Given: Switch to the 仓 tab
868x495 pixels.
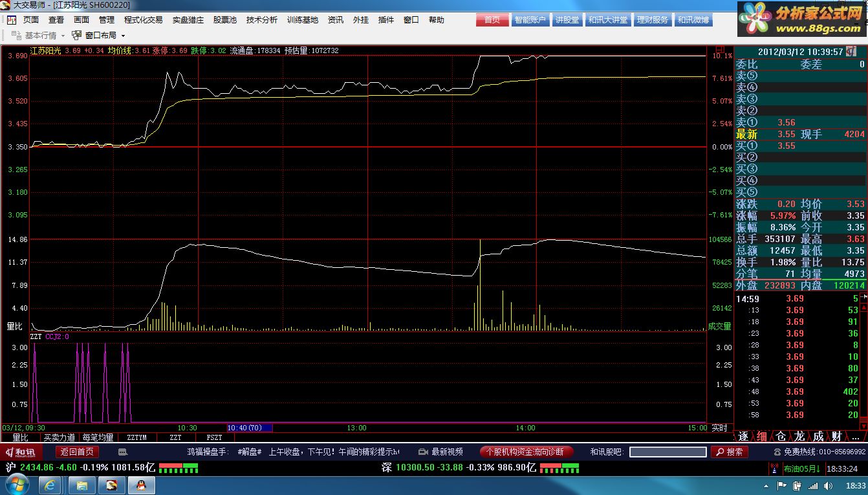Looking at the screenshot, I should (781, 437).
